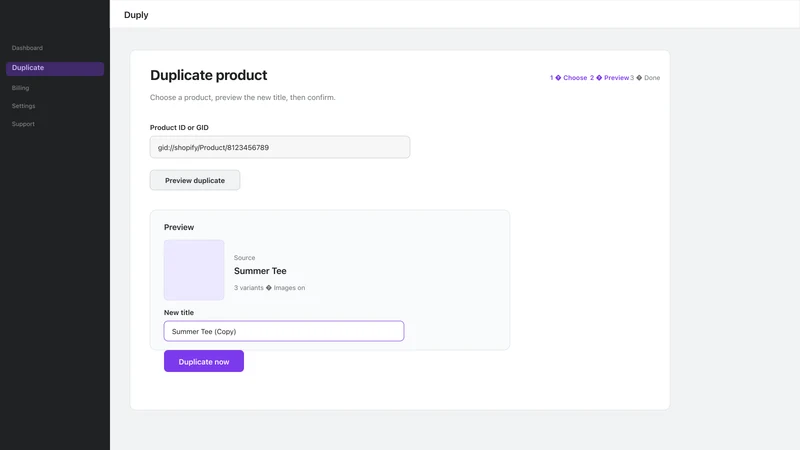Click the 'New title' label
Screen dimensions: 800x450
coord(179,312)
